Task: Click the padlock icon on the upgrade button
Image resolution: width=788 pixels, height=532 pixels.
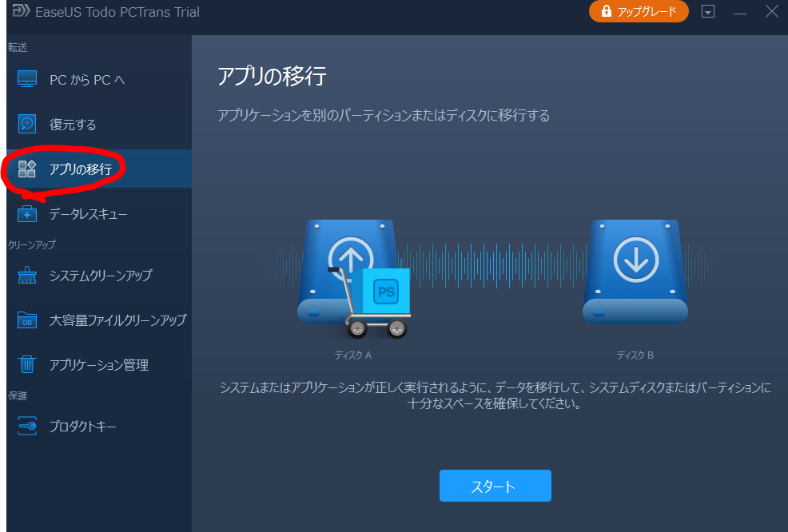Action: coord(607,12)
